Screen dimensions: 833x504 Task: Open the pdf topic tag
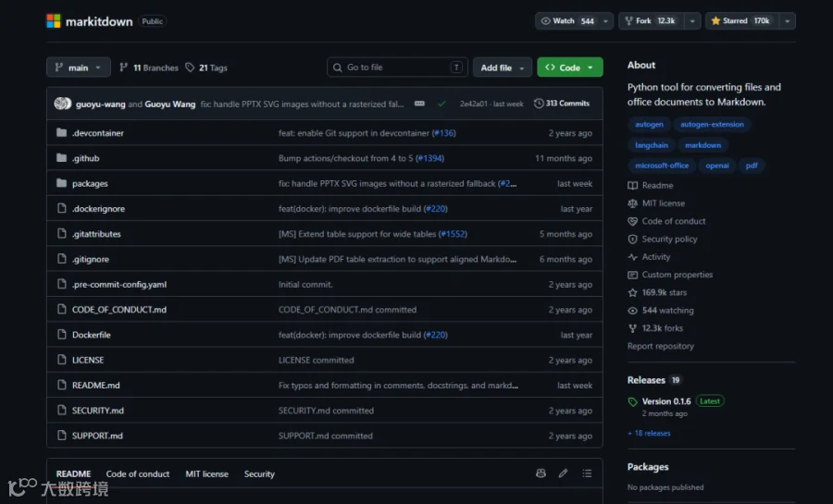tap(752, 166)
